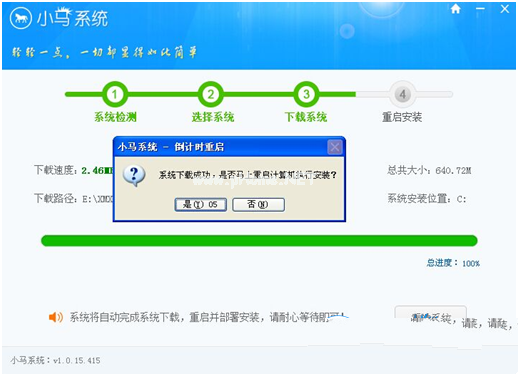Click the orange speaker icon
Viewport: 518px width, 376px height.
[x=56, y=317]
